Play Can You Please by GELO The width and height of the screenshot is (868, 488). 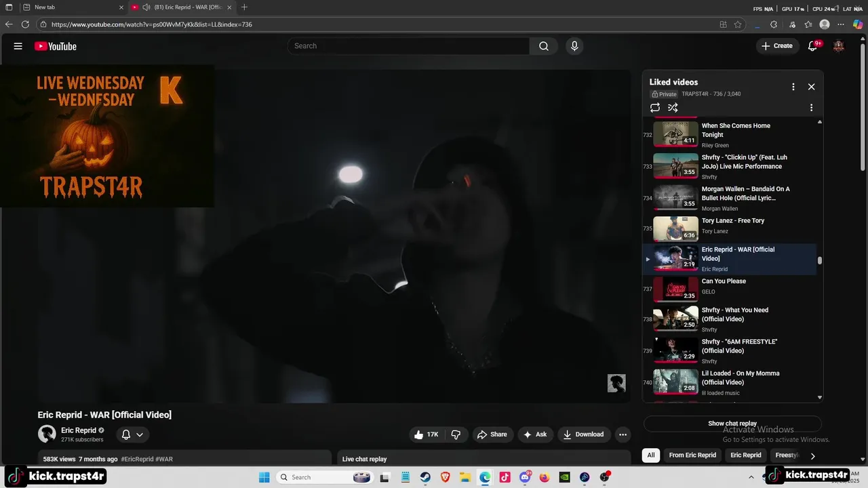point(729,289)
